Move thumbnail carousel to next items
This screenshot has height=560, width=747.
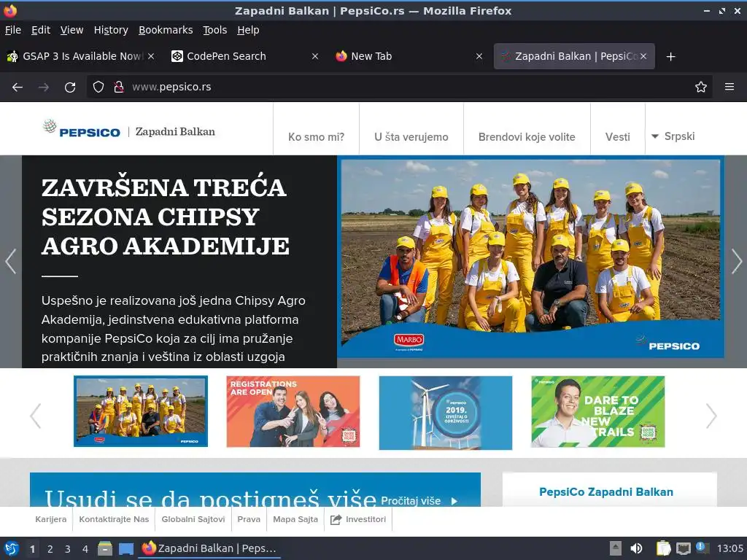coord(711,416)
